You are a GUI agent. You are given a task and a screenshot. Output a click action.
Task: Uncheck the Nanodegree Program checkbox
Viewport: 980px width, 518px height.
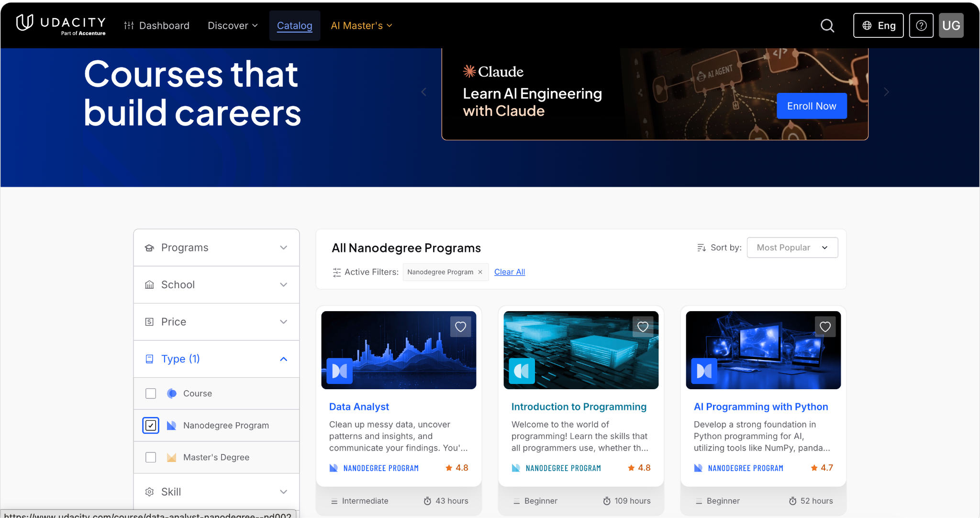(151, 426)
